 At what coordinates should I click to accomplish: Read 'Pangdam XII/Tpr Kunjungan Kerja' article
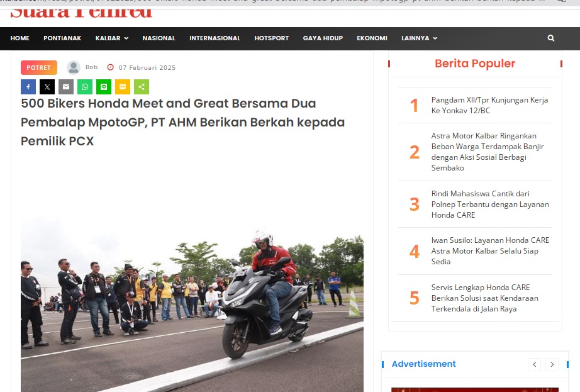pos(489,105)
